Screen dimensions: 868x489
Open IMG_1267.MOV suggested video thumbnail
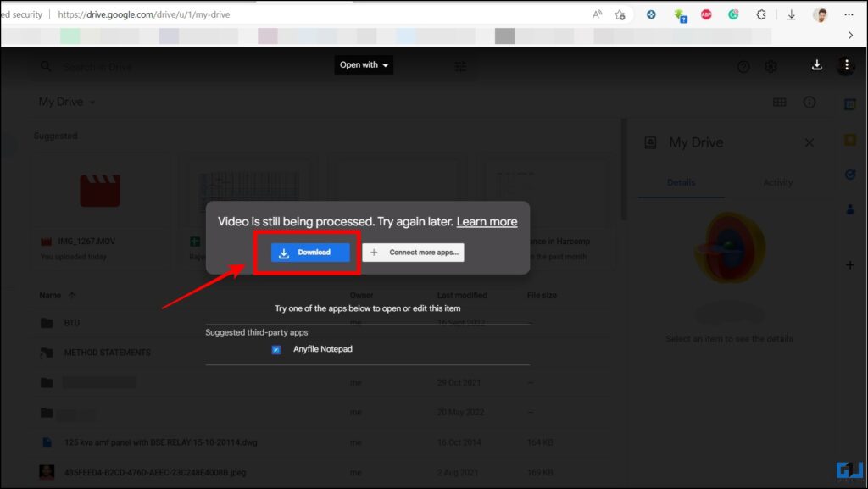[x=100, y=191]
